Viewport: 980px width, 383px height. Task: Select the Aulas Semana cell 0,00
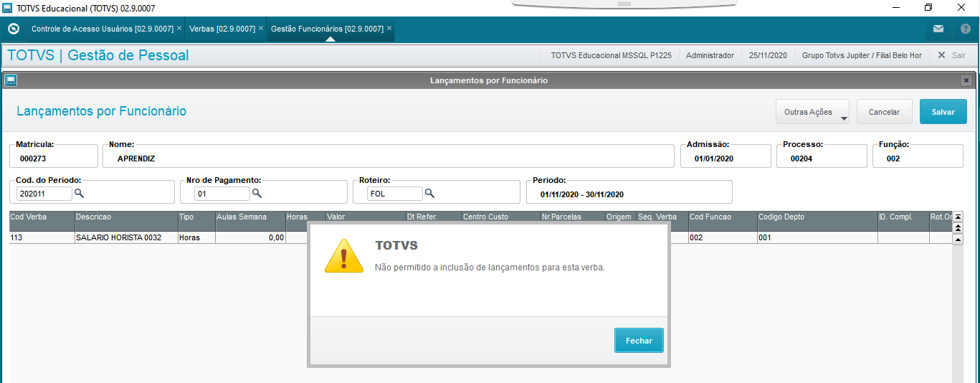(249, 237)
